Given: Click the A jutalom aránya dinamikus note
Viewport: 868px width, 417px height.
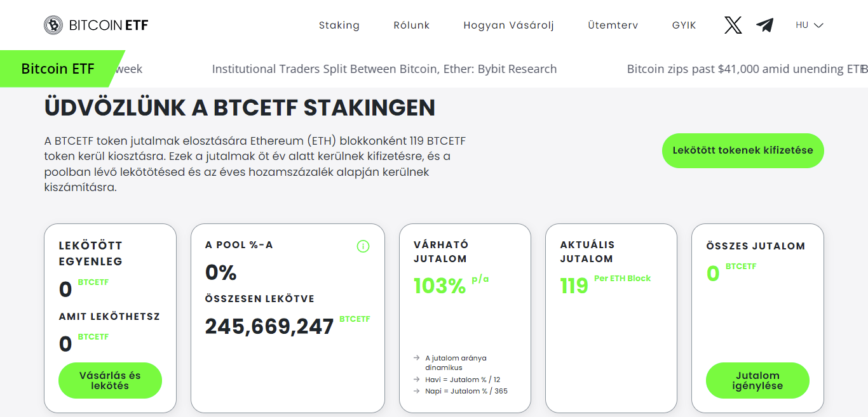Looking at the screenshot, I should coord(456,362).
